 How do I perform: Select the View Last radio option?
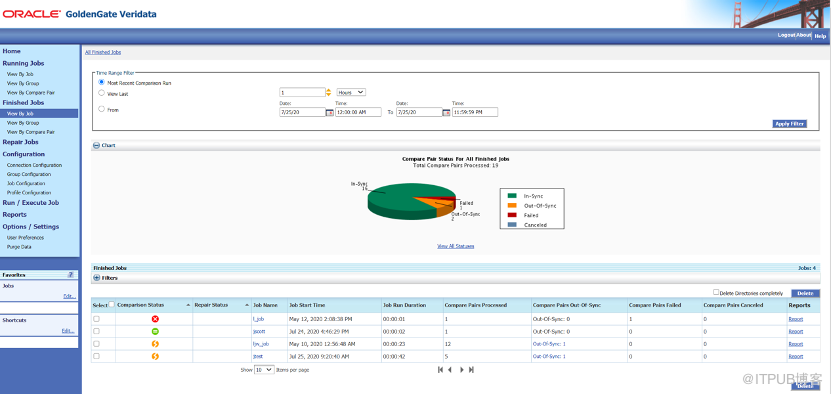(101, 93)
